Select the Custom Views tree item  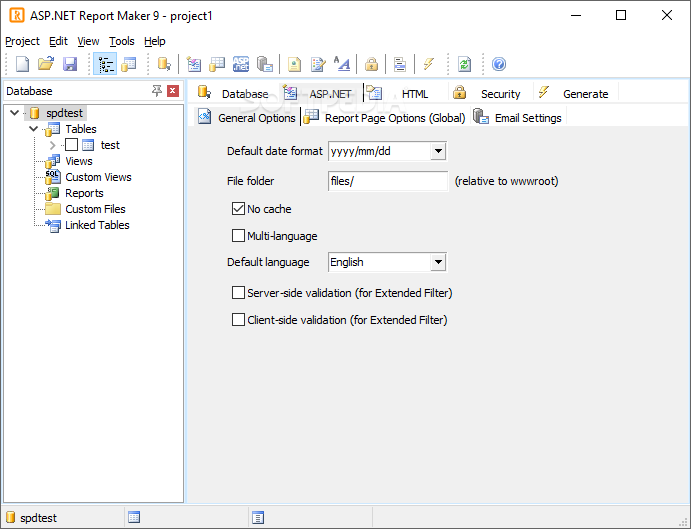click(x=98, y=177)
